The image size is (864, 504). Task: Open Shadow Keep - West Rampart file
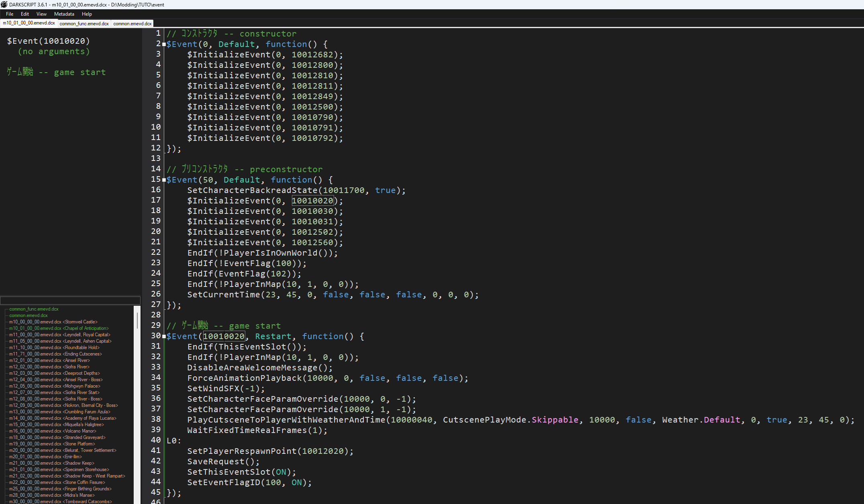pyautogui.click(x=67, y=476)
